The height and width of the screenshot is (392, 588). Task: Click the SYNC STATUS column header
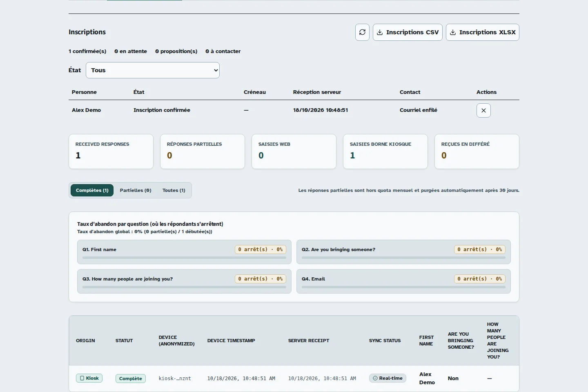pyautogui.click(x=385, y=341)
